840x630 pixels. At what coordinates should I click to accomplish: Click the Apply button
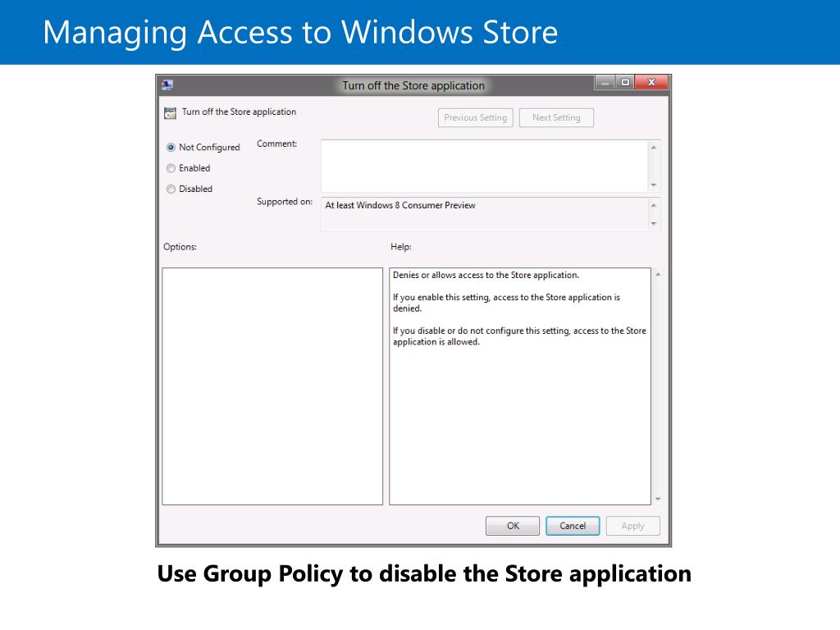(632, 526)
